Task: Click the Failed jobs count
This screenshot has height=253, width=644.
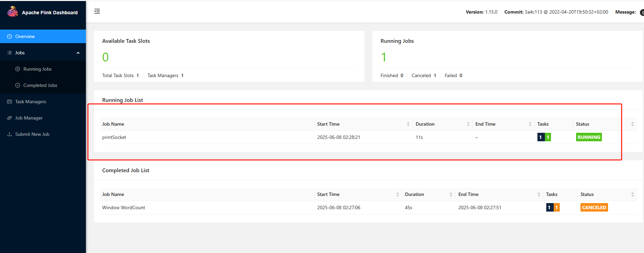Action: (461, 75)
